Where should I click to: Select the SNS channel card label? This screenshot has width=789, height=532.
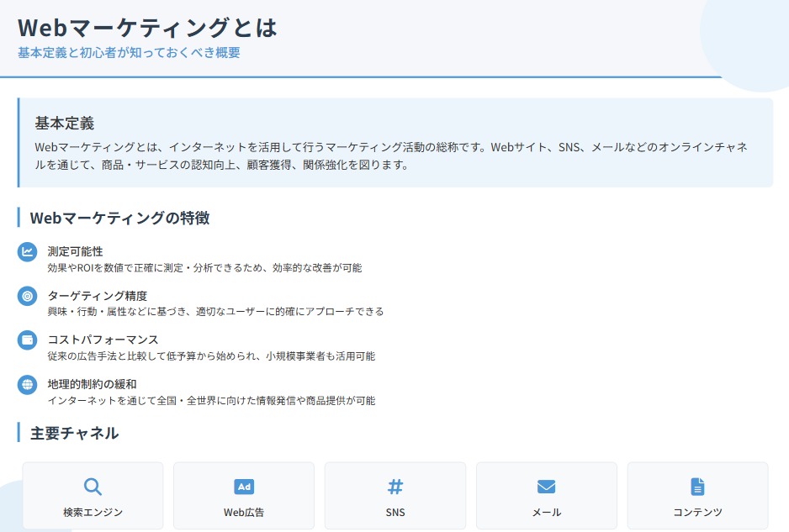point(395,512)
